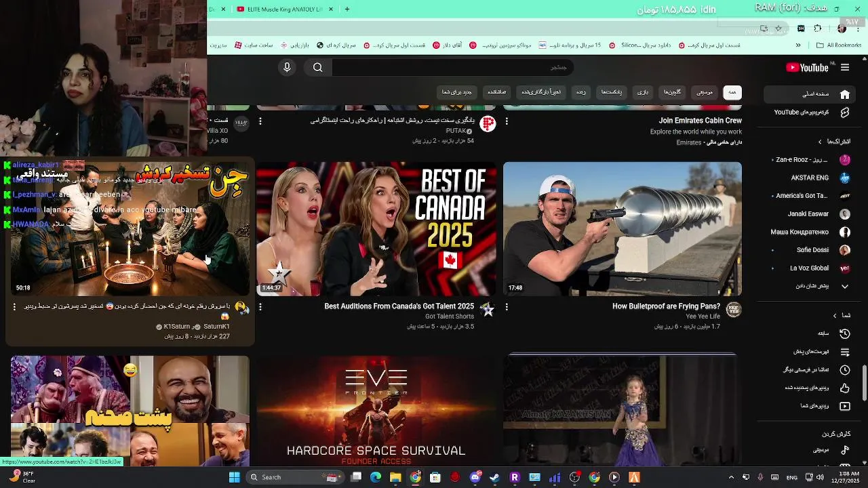Open more options for the Emirates Cabin Crew ad

[x=507, y=121]
